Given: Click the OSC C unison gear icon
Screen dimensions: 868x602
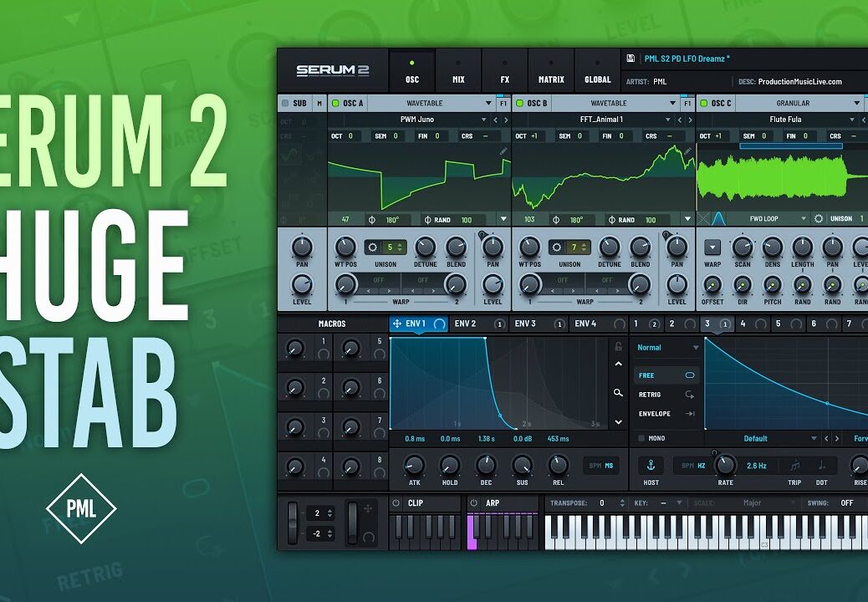Looking at the screenshot, I should coord(819,219).
